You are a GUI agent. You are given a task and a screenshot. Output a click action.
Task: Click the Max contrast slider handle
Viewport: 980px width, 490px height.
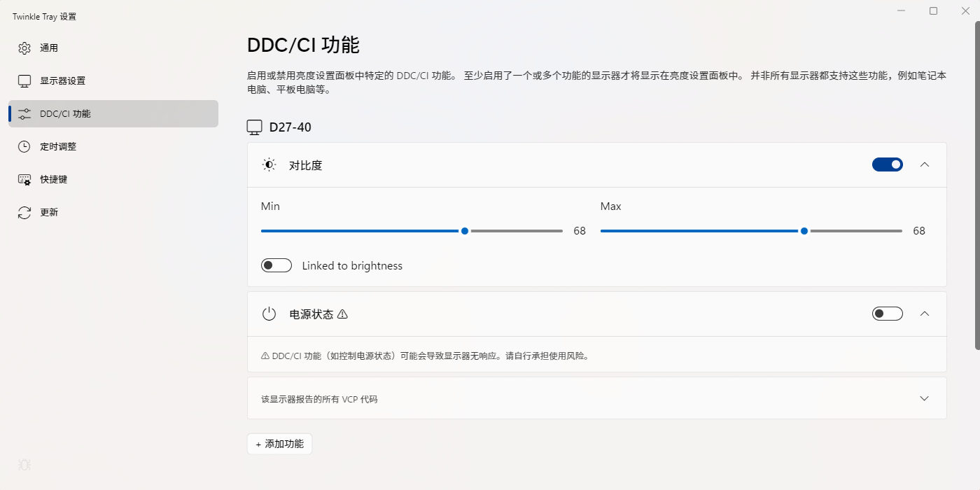click(804, 231)
